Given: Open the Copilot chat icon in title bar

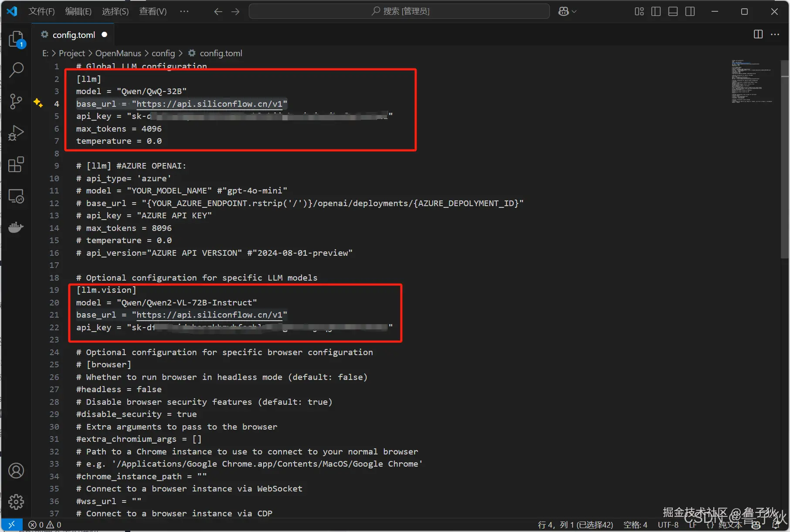Looking at the screenshot, I should pos(563,11).
